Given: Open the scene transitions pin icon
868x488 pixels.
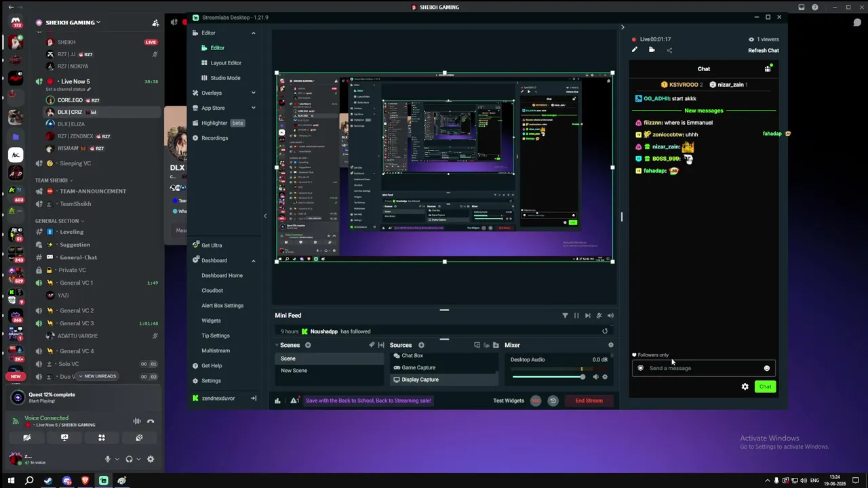Looking at the screenshot, I should 372,345.
